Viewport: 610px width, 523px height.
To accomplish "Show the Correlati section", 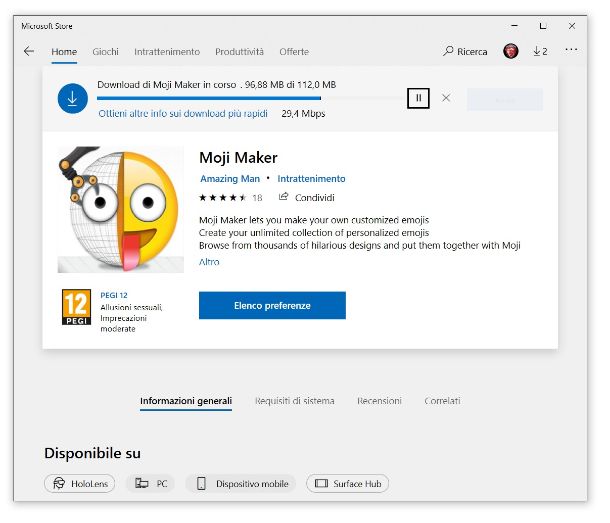I will [442, 401].
